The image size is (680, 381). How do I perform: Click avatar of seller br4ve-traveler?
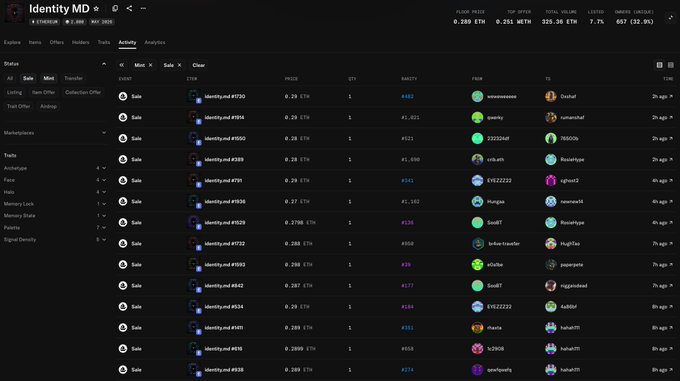coord(477,244)
